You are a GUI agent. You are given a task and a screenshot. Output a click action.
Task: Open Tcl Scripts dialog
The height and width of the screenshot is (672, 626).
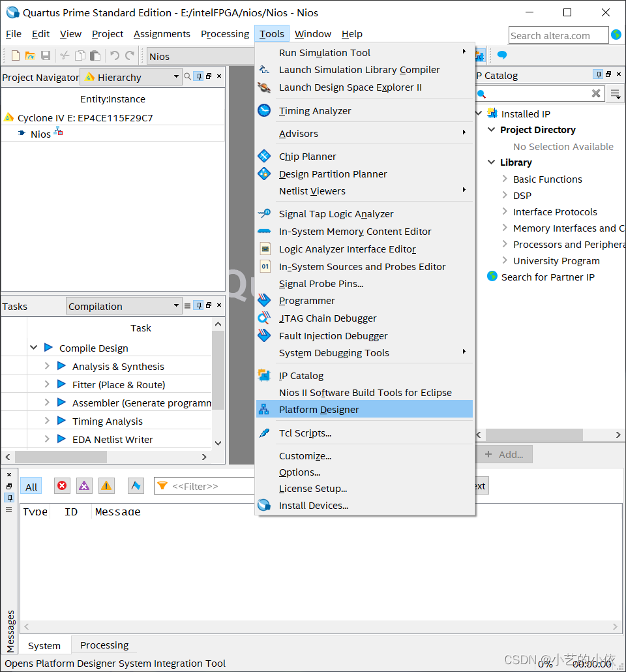(365, 433)
